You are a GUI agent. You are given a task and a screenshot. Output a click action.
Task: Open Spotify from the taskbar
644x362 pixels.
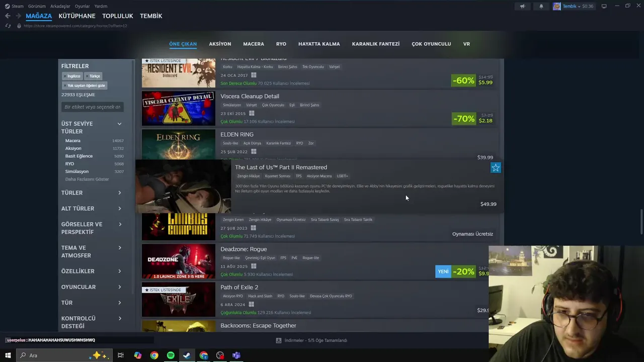[171, 355]
